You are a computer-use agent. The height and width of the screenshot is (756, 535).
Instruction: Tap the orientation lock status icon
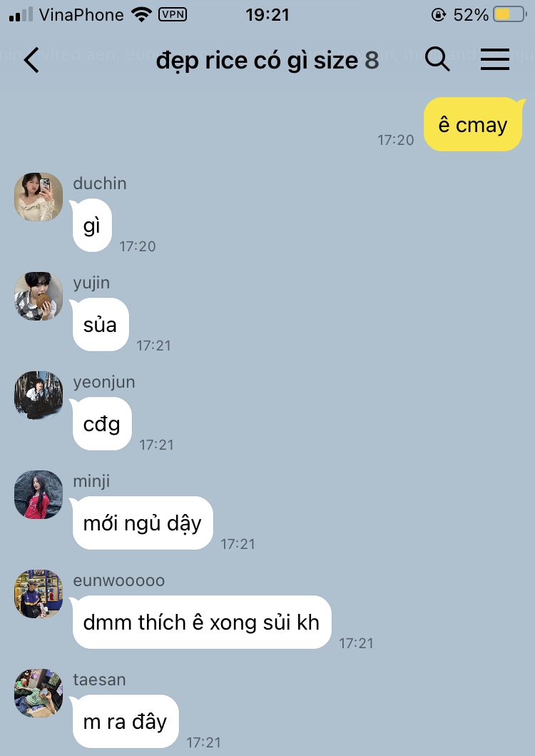point(438,15)
